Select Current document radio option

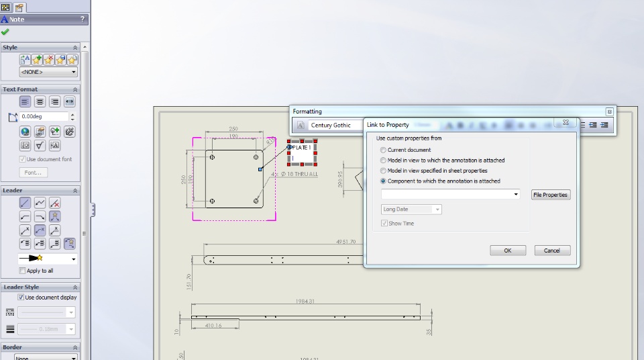coord(383,150)
